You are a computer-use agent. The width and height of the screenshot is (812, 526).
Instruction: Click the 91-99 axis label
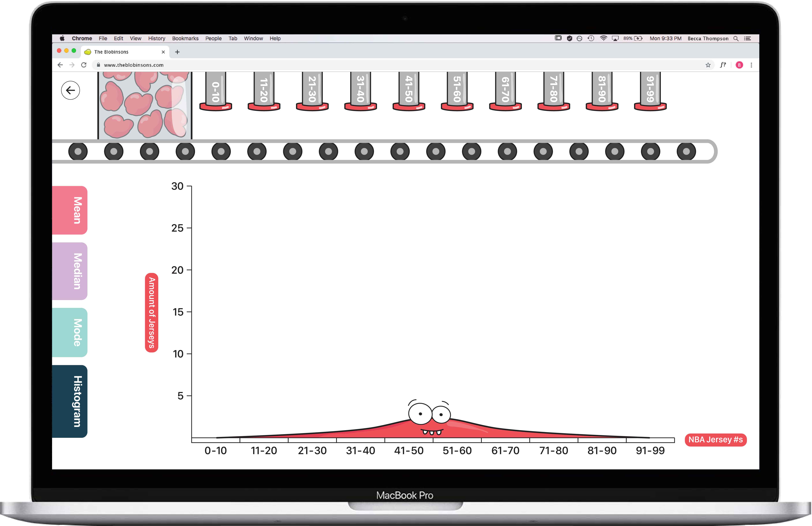coord(650,451)
